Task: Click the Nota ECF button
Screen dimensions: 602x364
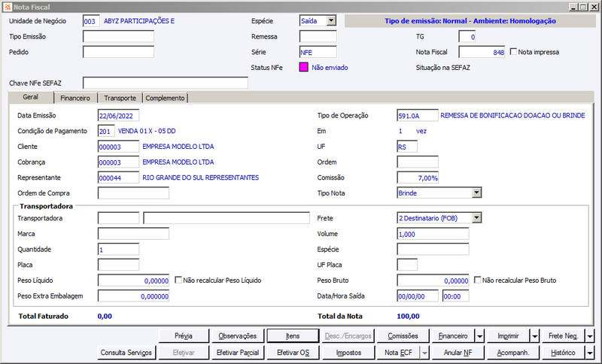Action: [399, 353]
